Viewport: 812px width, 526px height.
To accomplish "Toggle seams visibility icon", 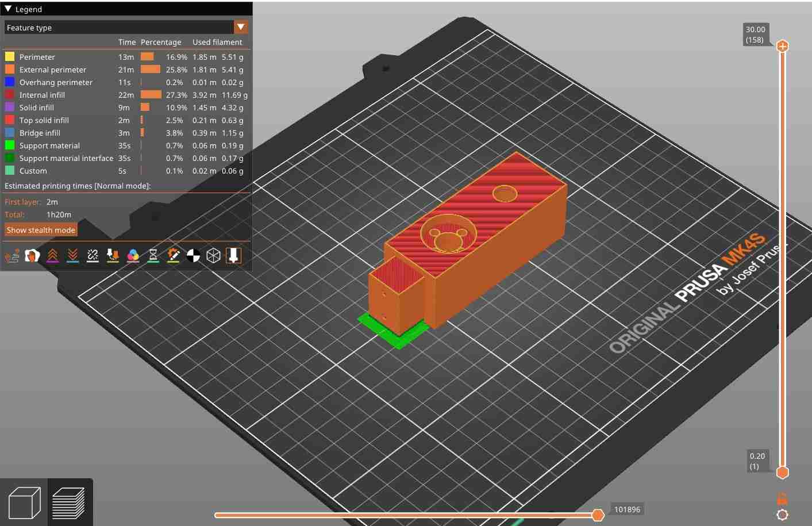I will click(x=93, y=255).
